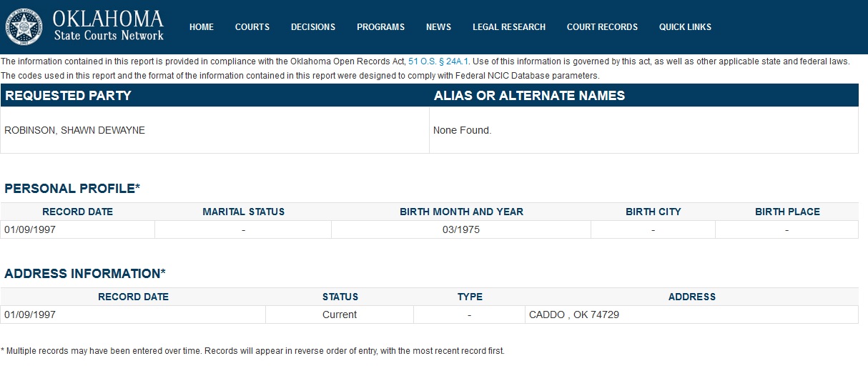Screen dimensions: 868x391
Task: Select PROGRAMS in the navigation bar
Action: pos(380,27)
